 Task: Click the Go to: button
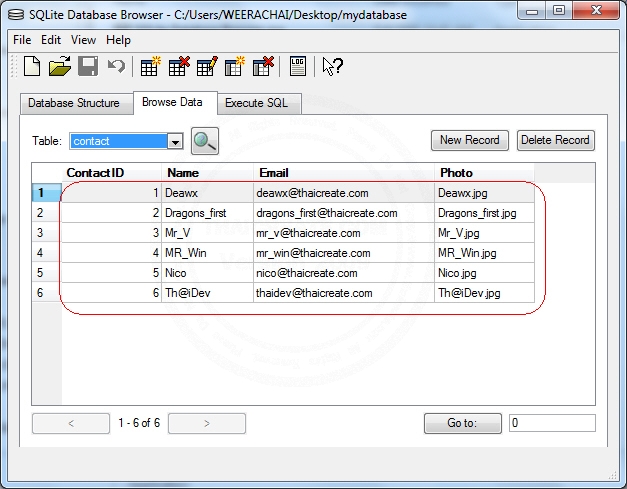pyautogui.click(x=463, y=423)
